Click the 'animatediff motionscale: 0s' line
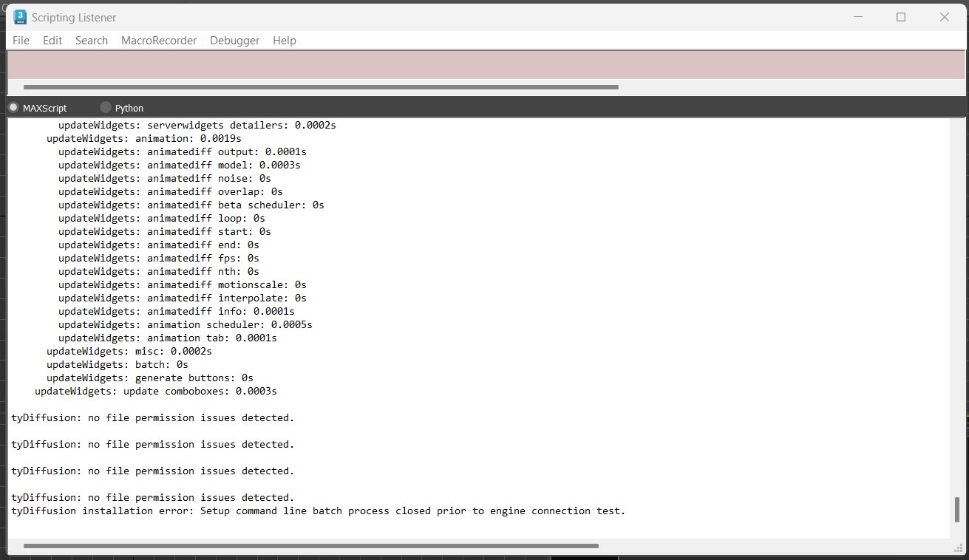 click(x=183, y=285)
